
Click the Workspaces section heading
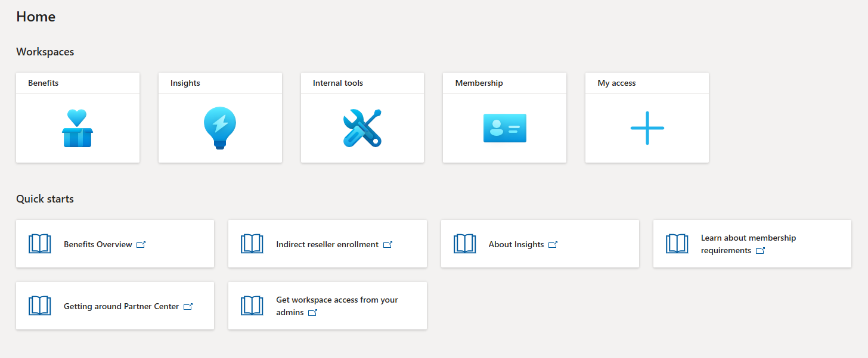(45, 52)
